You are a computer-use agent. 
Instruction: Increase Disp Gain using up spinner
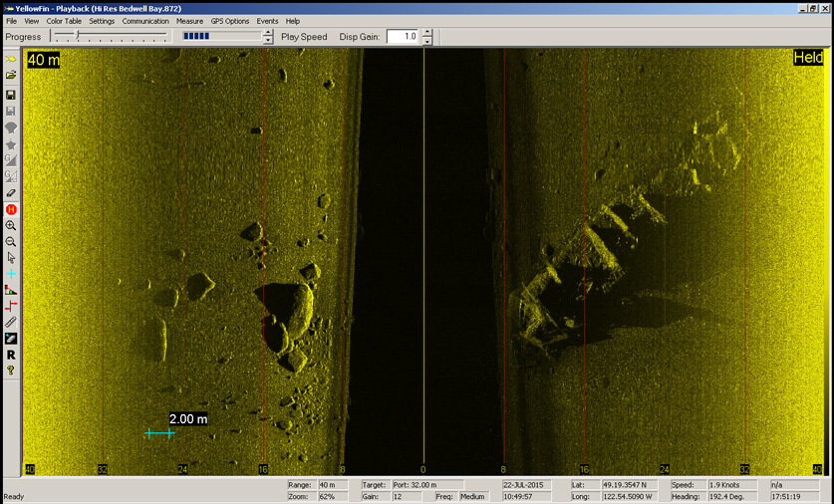[x=427, y=32]
